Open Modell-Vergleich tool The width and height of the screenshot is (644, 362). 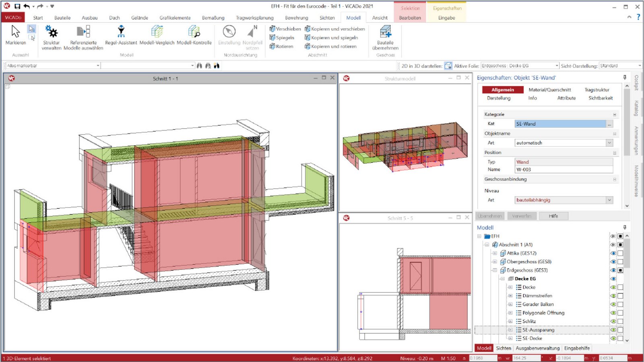point(157,35)
